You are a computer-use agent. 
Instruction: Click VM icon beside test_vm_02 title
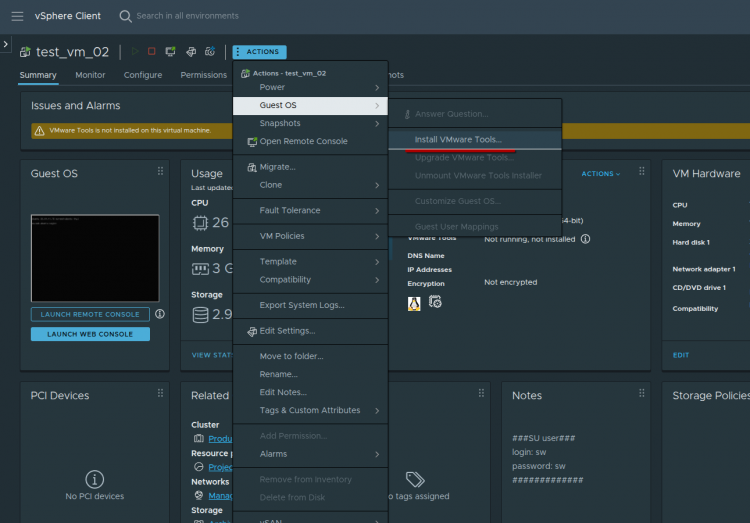click(25, 52)
